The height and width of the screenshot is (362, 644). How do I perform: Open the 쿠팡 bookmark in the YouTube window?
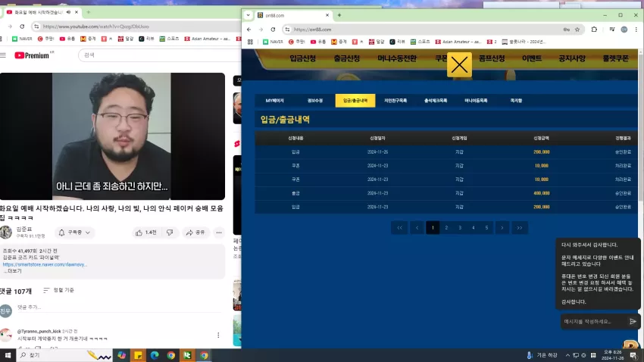click(46, 39)
